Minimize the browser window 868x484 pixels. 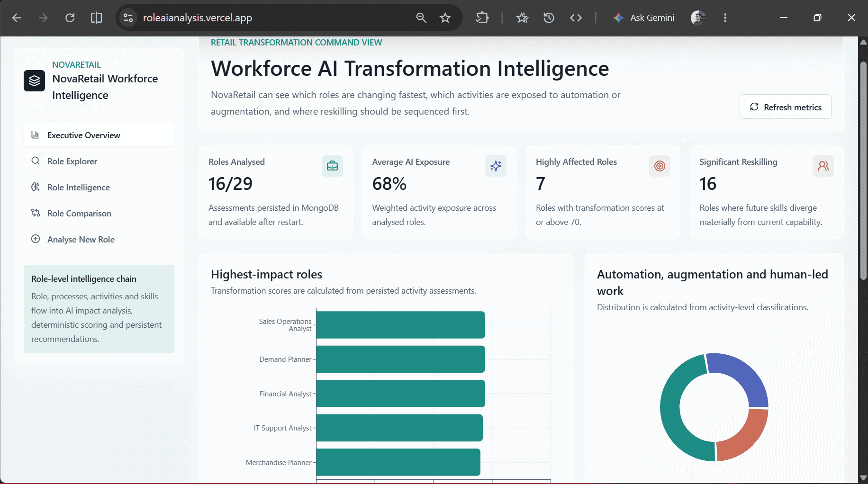[784, 18]
